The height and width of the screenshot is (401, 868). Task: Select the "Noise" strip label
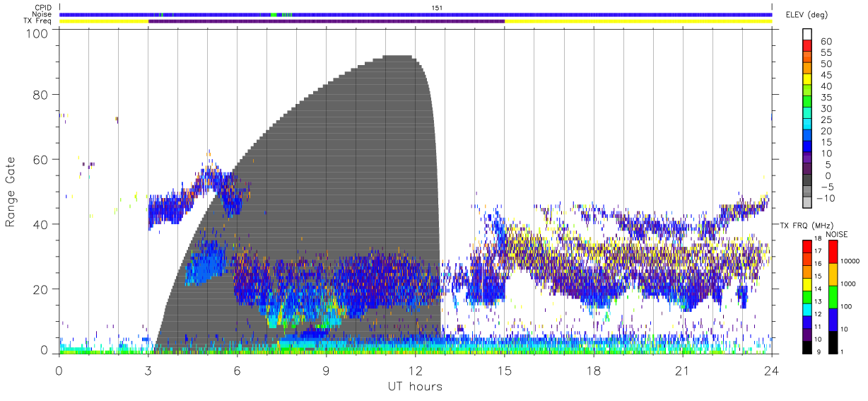click(x=42, y=14)
